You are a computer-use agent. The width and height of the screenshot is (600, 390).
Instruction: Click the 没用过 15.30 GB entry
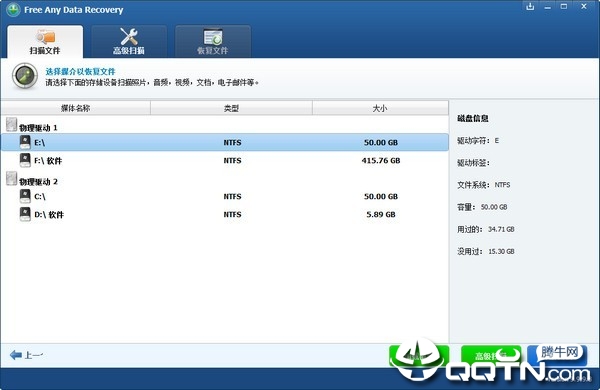coord(486,251)
